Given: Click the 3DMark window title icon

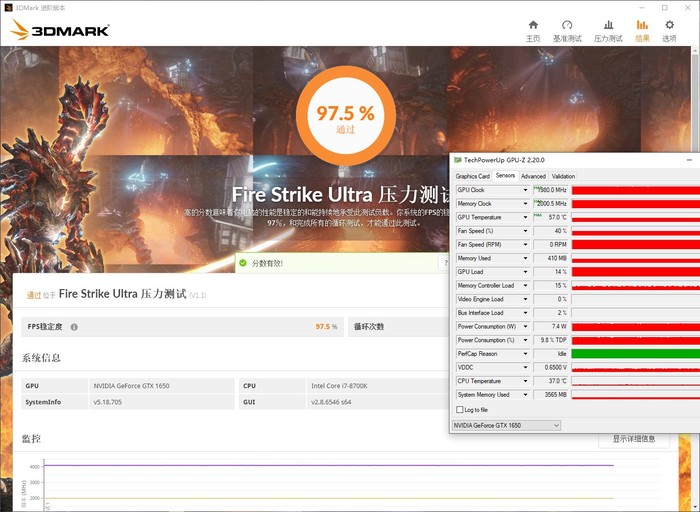Looking at the screenshot, I should [x=8, y=8].
